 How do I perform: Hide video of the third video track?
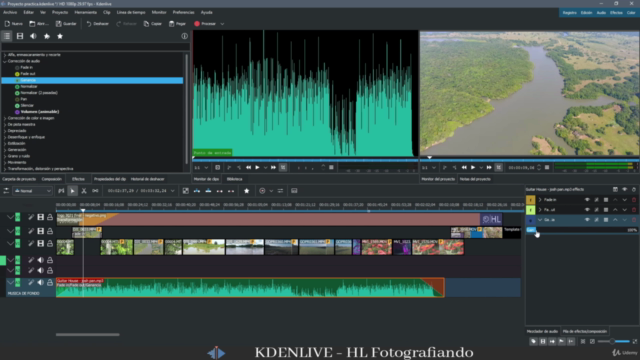[40, 244]
